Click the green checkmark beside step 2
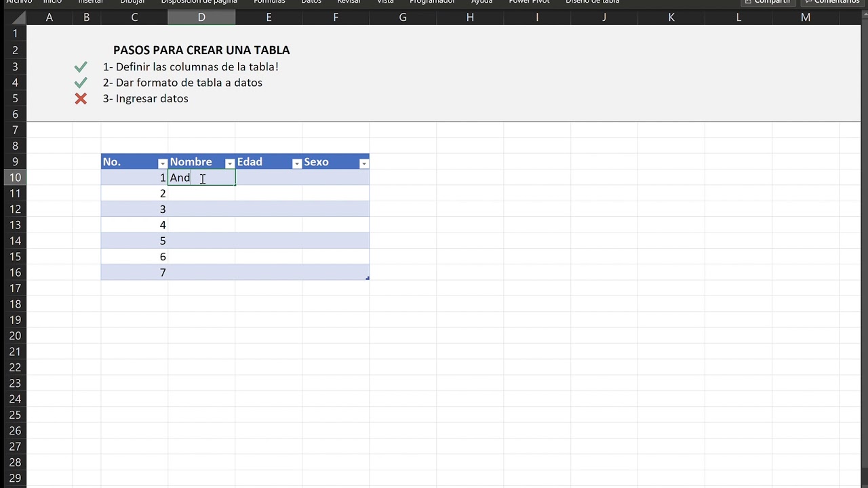Viewport: 868px width, 488px height. point(81,83)
